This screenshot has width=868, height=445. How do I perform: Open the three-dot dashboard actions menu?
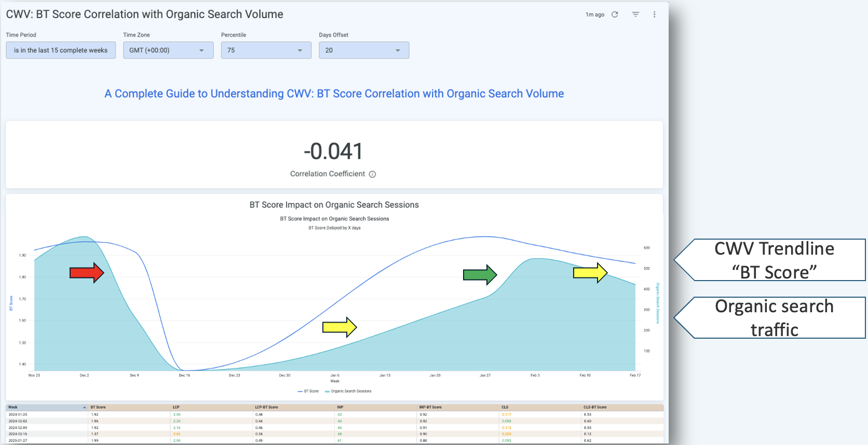(654, 15)
